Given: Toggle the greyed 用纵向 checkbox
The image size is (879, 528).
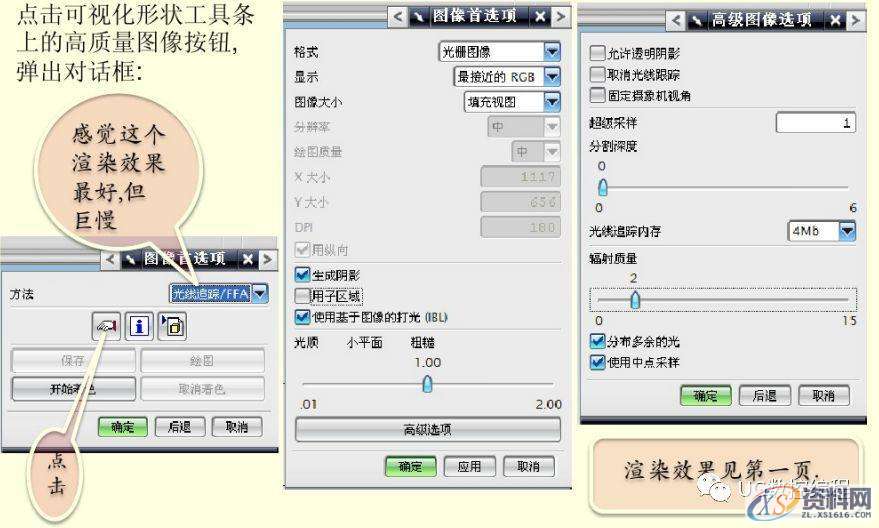Looking at the screenshot, I should pos(302,249).
